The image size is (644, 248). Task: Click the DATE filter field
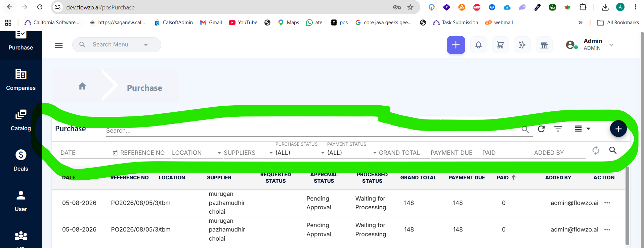86,153
